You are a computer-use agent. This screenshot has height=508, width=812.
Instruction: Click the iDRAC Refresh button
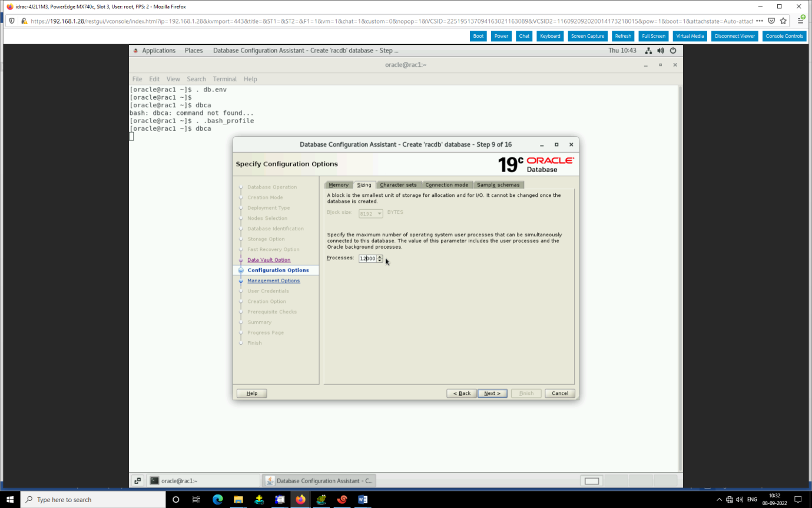[x=623, y=36]
